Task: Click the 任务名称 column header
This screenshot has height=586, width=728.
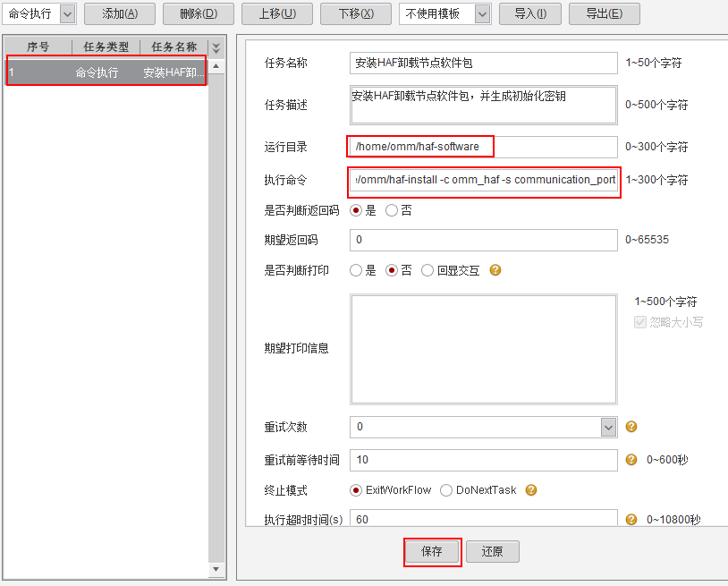Action: tap(174, 47)
